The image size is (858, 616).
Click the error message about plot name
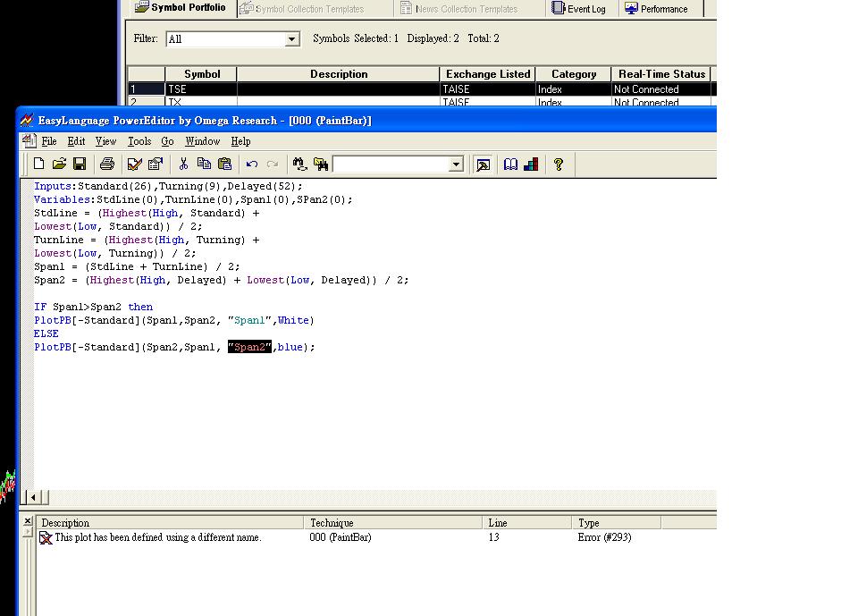pyautogui.click(x=158, y=537)
